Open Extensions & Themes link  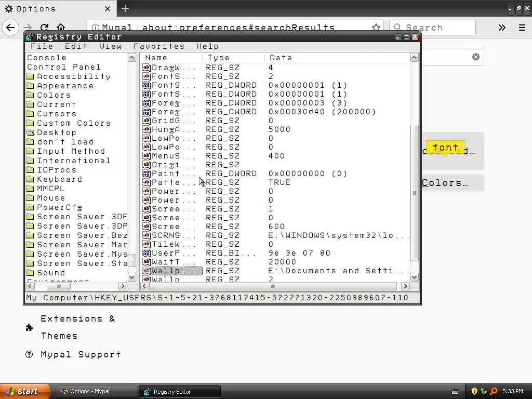click(78, 327)
